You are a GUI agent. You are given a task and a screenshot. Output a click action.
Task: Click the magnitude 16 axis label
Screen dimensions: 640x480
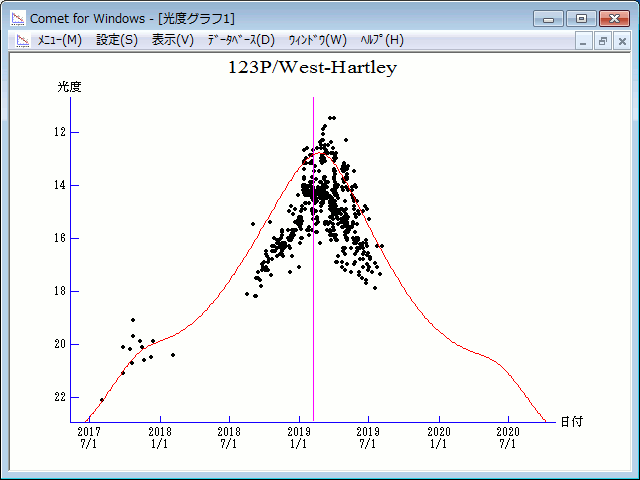tap(60, 238)
